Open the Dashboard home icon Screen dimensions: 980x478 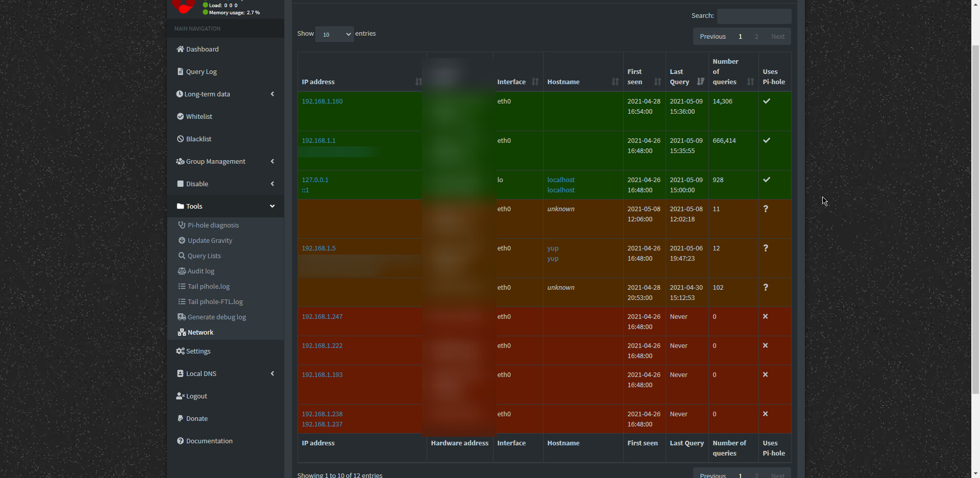tap(180, 49)
